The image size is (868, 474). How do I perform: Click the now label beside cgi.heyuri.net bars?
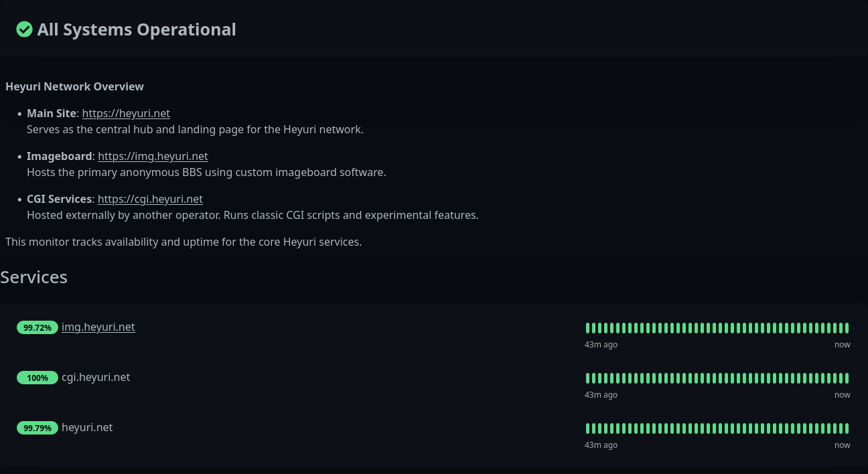[x=842, y=394]
